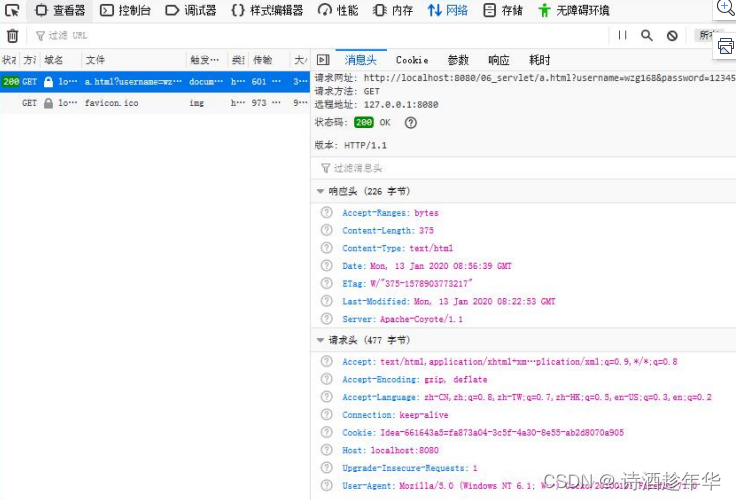Switch to the Cookie tab

pos(412,60)
